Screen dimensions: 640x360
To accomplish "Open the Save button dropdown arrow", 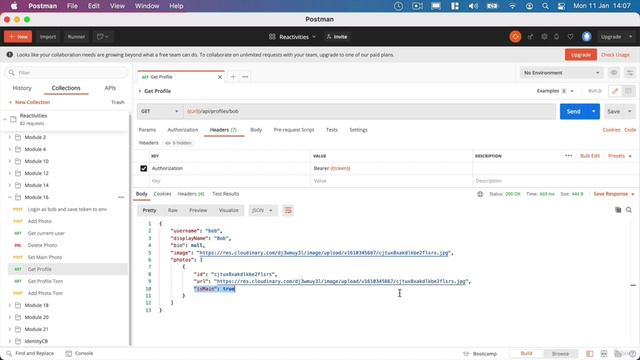I will click(630, 111).
